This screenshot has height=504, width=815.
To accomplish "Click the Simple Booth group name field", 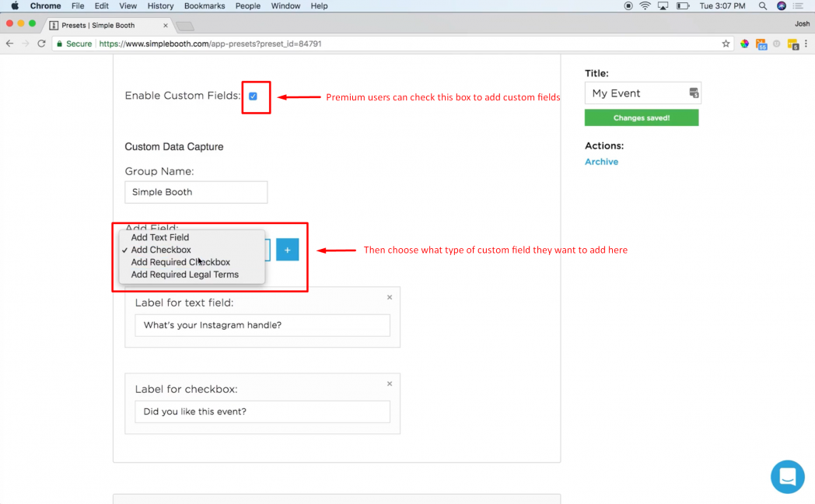I will tap(196, 192).
